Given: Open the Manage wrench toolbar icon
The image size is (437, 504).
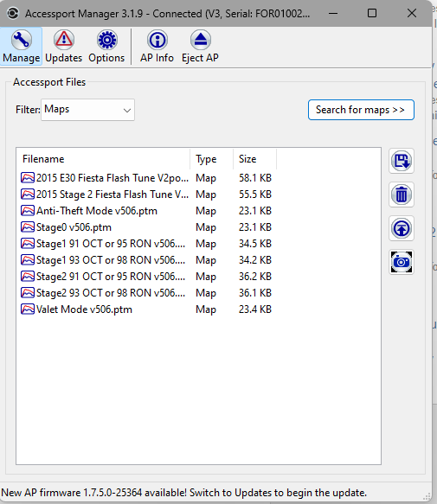Looking at the screenshot, I should (22, 47).
